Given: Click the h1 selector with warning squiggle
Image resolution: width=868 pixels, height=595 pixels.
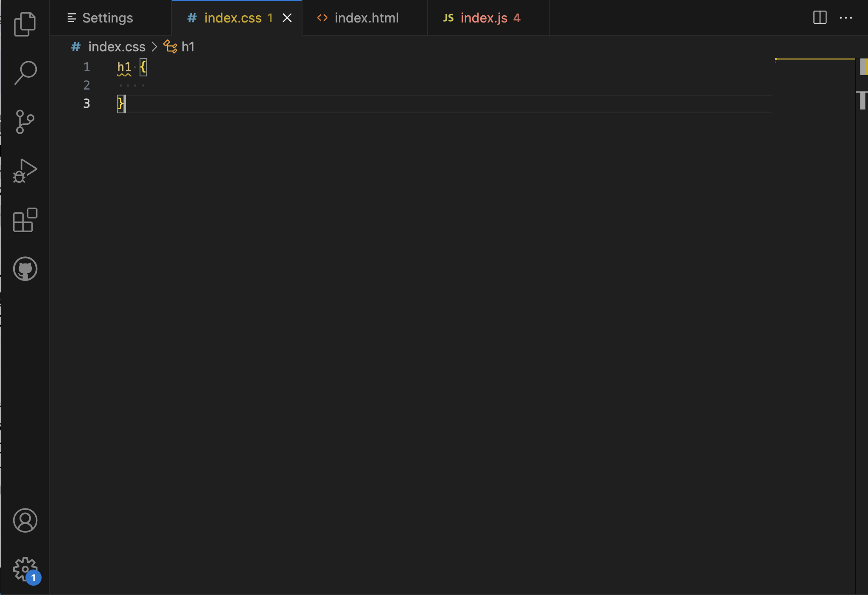Looking at the screenshot, I should point(124,67).
